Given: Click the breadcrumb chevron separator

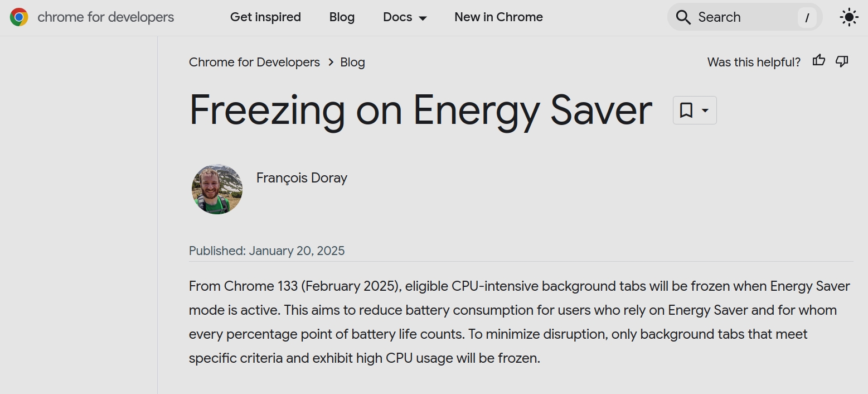Looking at the screenshot, I should point(331,62).
